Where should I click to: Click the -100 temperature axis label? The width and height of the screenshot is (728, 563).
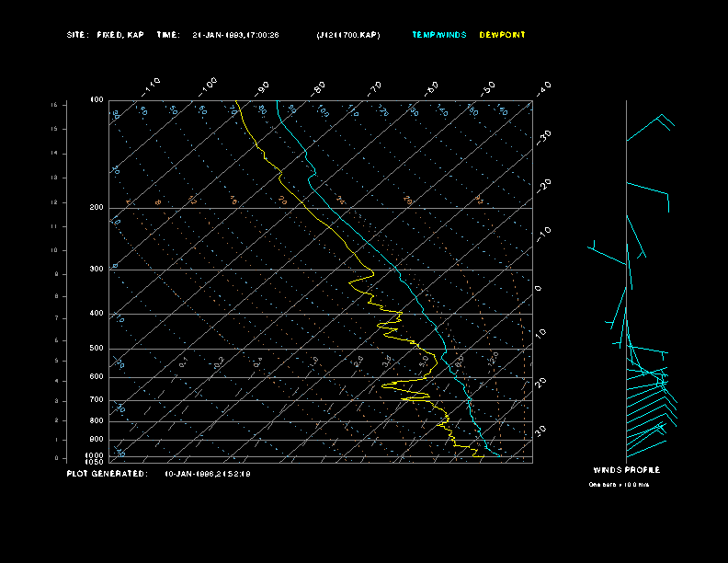(208, 86)
